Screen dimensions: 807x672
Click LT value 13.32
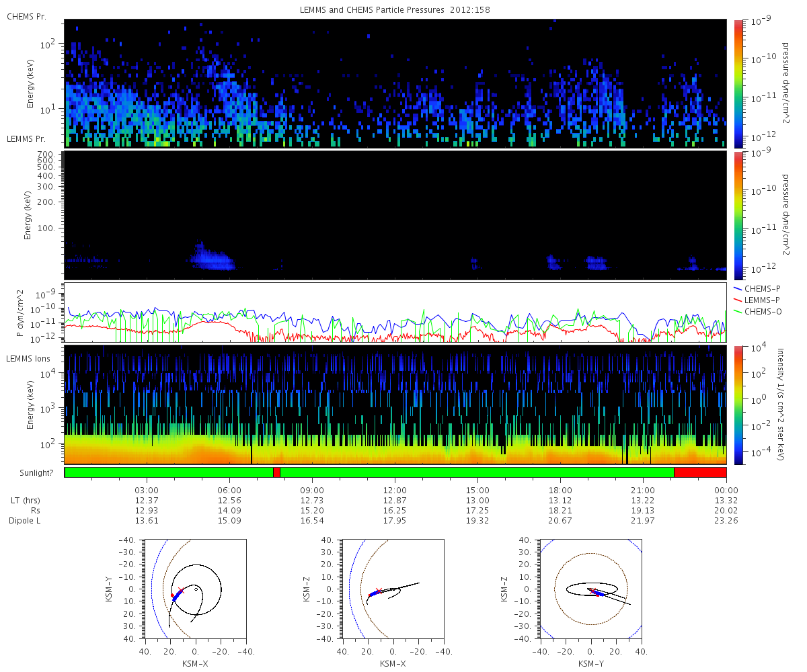pyautogui.click(x=726, y=501)
